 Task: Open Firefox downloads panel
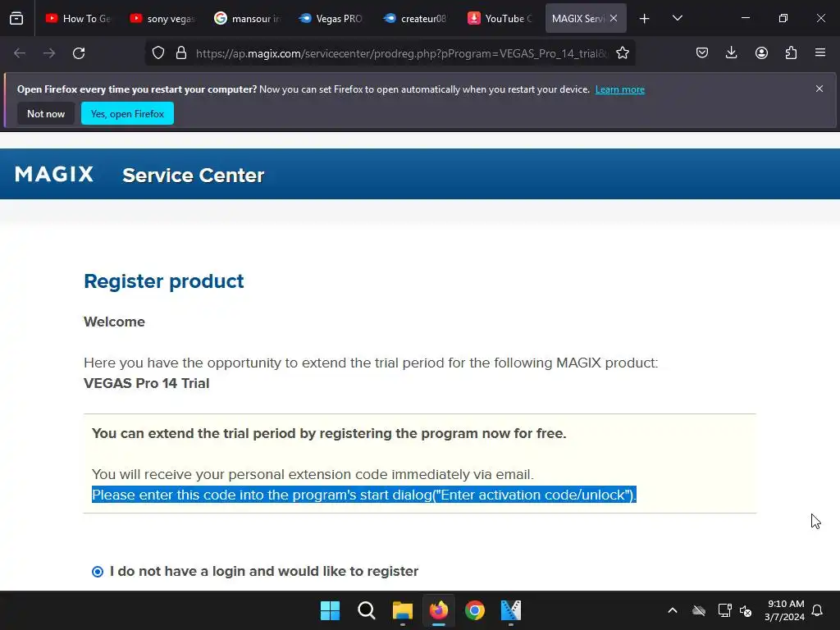click(x=731, y=52)
